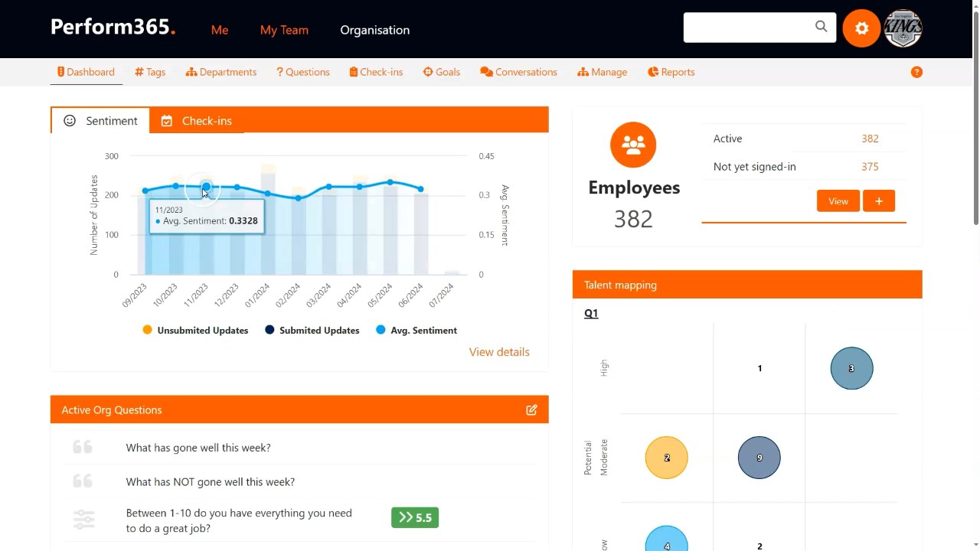
Task: Open the Manage tab
Action: 603,72
